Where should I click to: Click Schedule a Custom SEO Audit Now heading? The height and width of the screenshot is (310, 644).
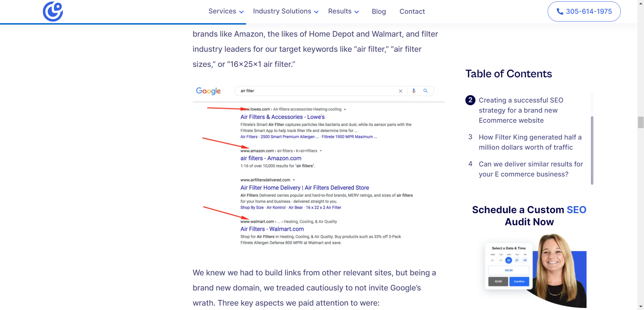click(529, 216)
